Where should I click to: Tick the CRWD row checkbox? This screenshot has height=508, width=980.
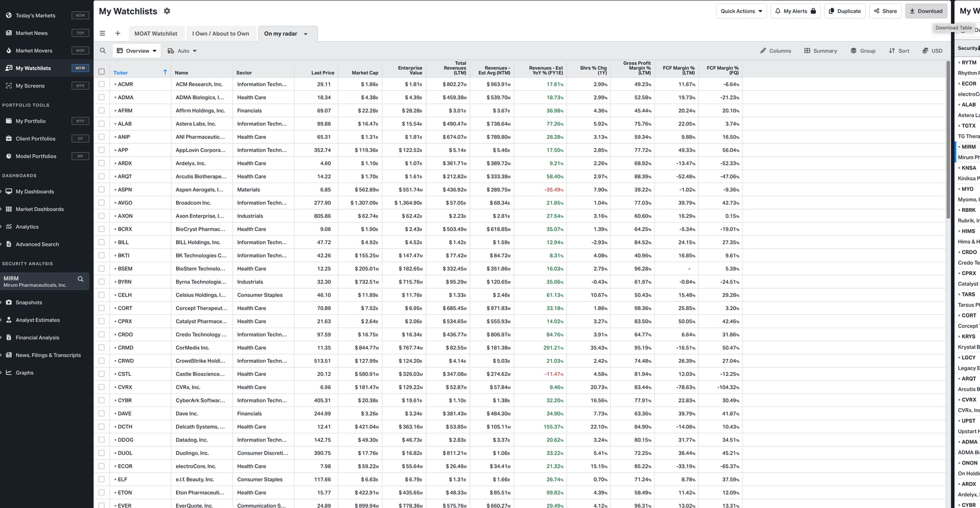(x=102, y=361)
